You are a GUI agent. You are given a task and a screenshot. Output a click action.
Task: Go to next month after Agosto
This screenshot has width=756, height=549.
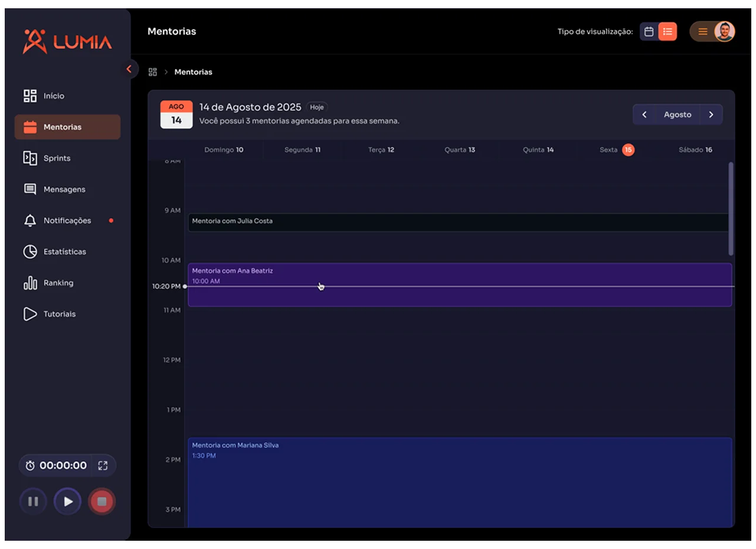(711, 115)
